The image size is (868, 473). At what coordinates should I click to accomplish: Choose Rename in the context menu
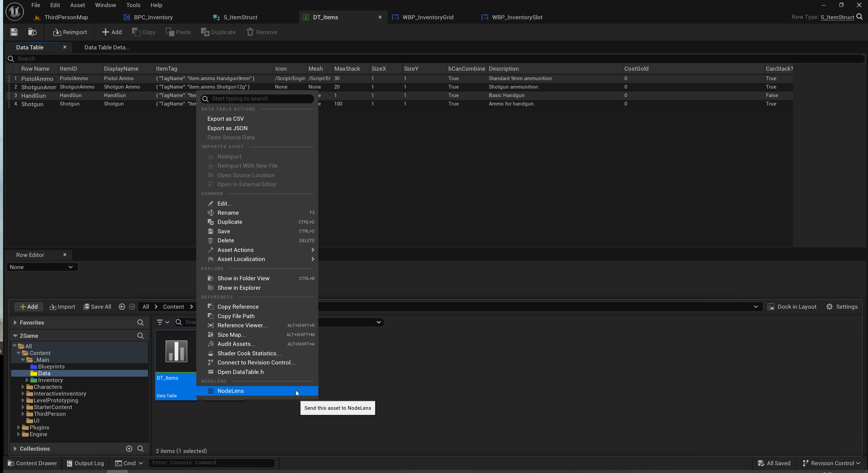tap(257, 213)
